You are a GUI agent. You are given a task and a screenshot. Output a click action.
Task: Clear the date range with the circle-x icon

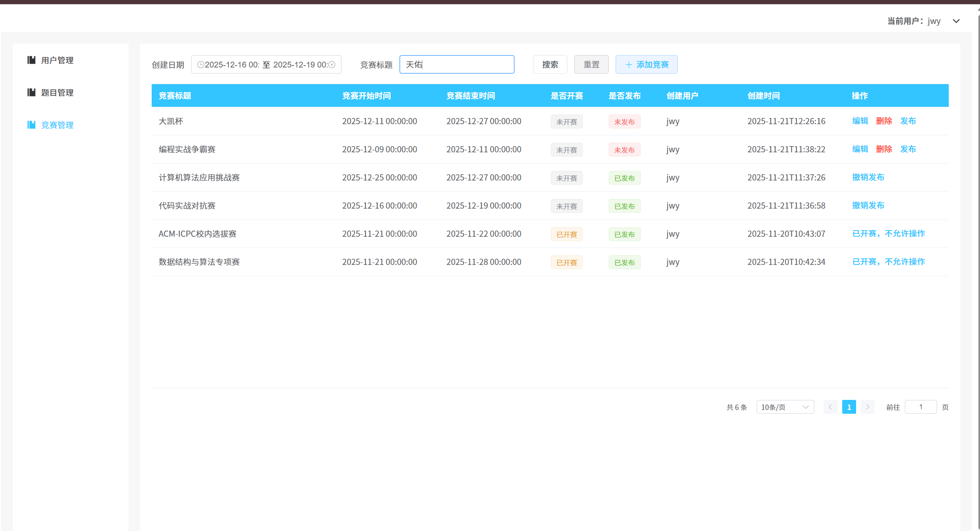pos(332,64)
